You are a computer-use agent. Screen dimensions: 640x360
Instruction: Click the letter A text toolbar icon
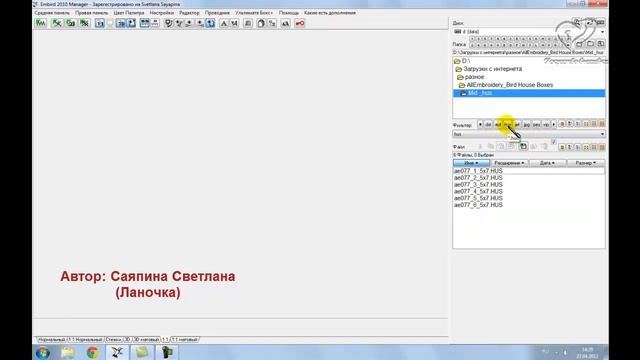(x=224, y=24)
